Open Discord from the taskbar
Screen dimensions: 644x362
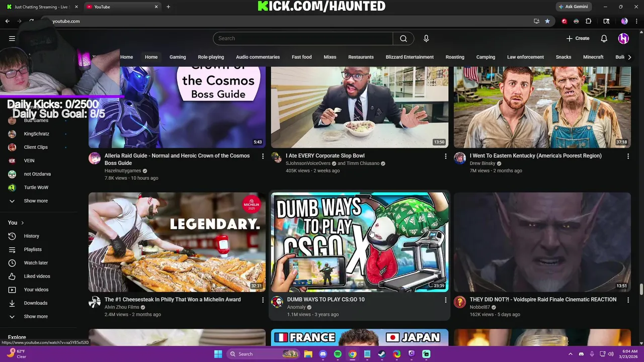tap(323, 354)
